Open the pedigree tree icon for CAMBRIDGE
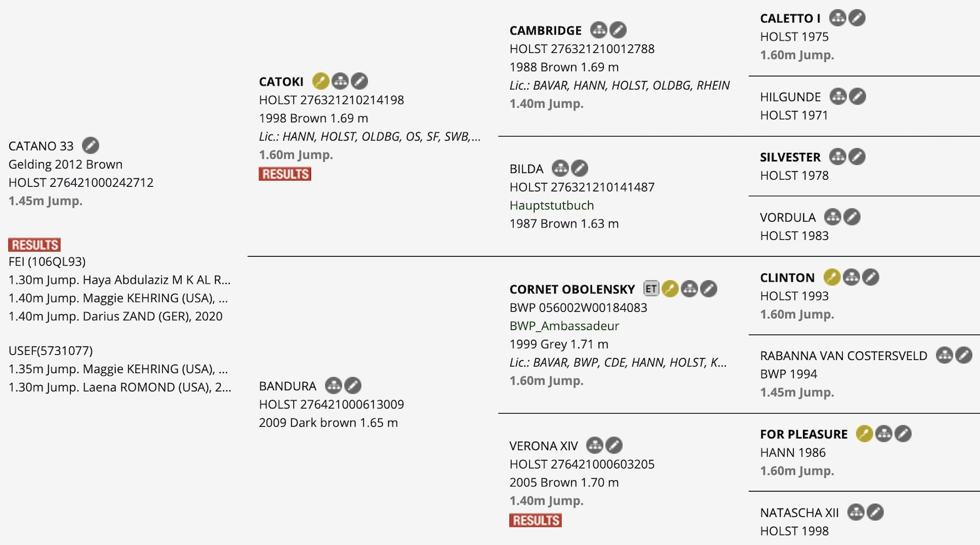980x545 pixels. (x=598, y=30)
